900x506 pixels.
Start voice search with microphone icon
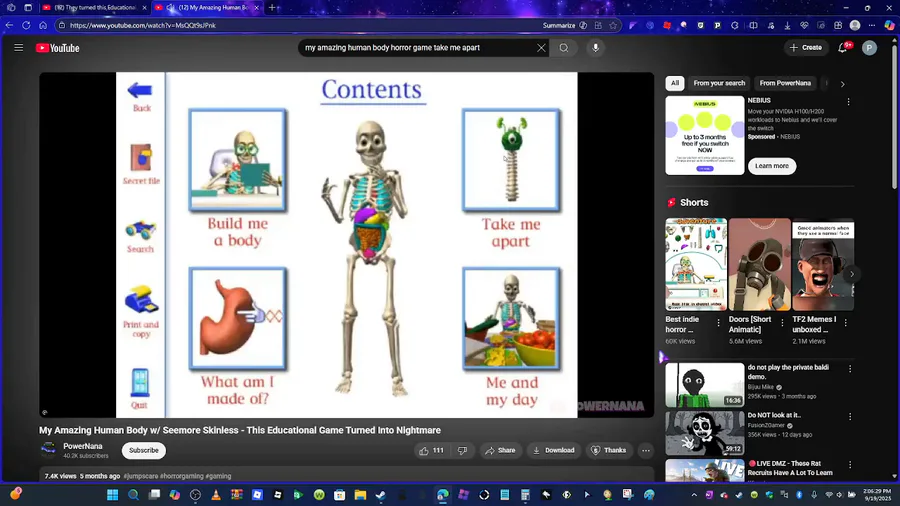(595, 48)
